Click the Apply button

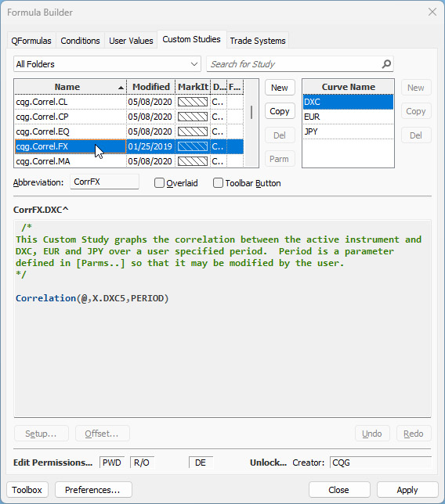pos(407,490)
